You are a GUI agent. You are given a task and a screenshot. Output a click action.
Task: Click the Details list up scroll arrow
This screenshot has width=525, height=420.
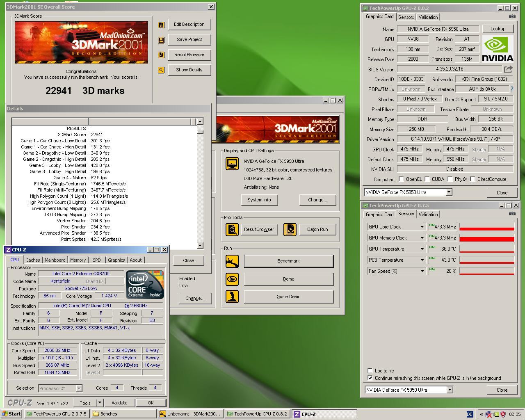click(200, 121)
